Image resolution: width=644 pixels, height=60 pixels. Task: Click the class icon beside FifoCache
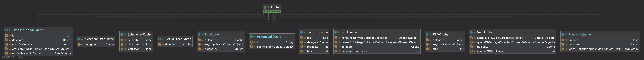coord(427,34)
